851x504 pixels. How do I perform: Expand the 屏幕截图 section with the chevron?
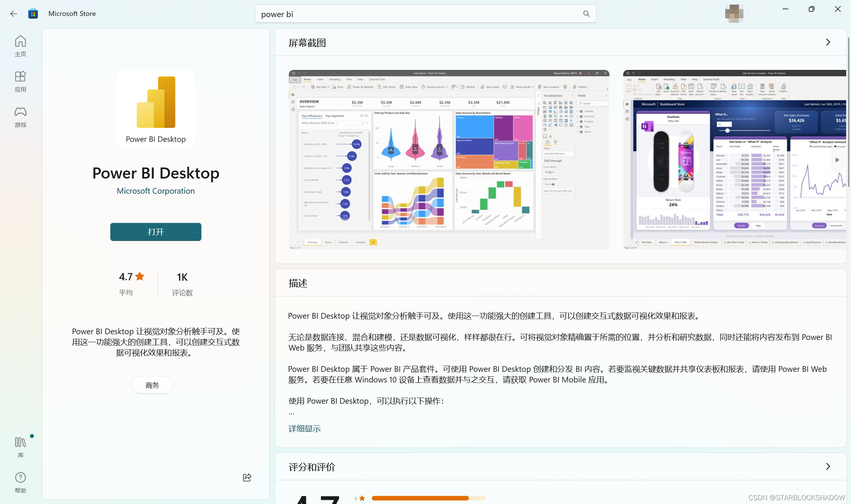[828, 42]
